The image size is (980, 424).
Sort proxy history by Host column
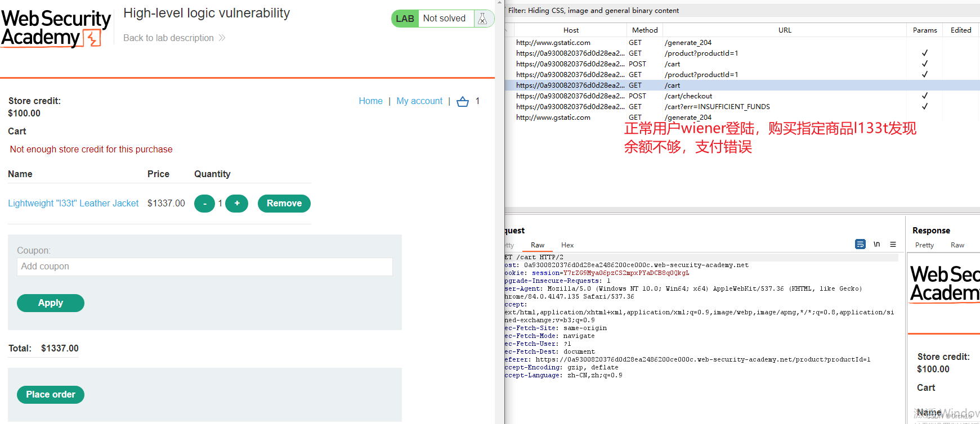[x=571, y=30]
